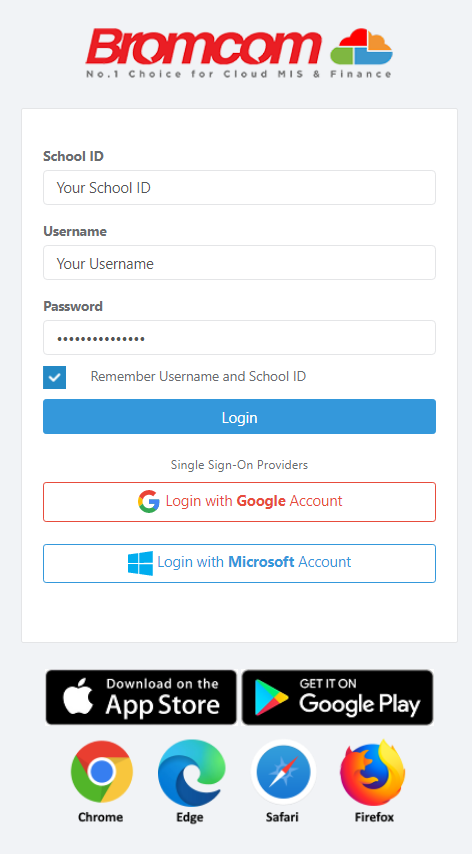Viewport: 472px width, 854px height.
Task: Untick Remember Username and School ID checkbox
Action: 54,377
